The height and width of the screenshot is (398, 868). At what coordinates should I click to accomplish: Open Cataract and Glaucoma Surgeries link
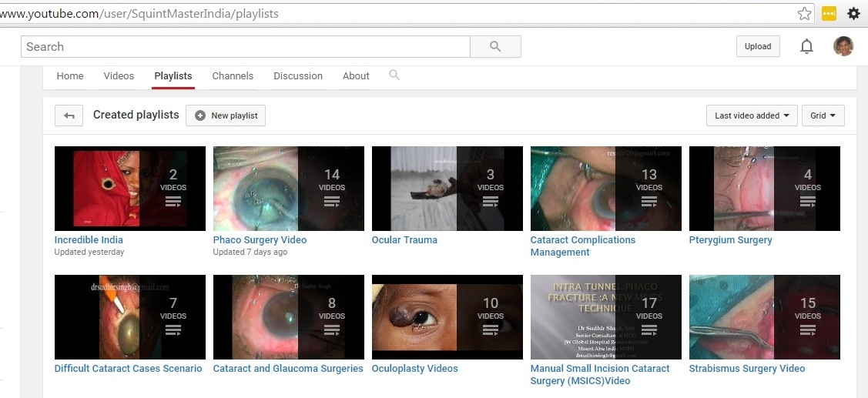coord(288,368)
